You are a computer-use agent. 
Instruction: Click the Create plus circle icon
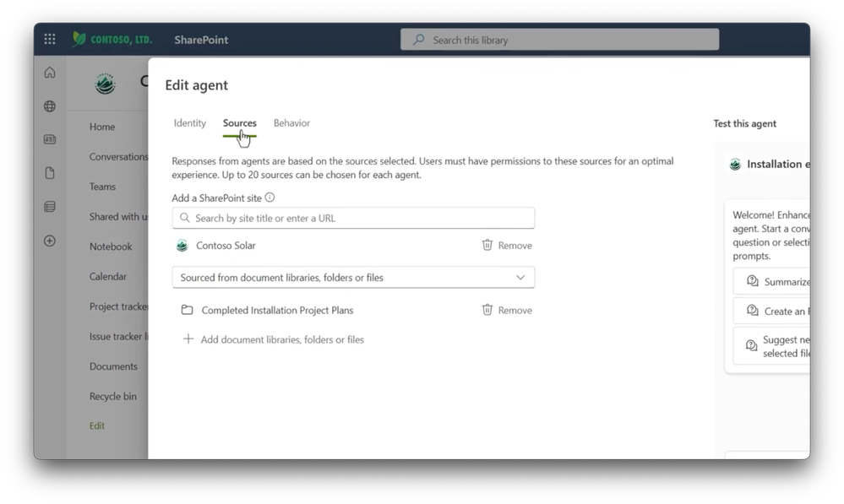tap(50, 241)
